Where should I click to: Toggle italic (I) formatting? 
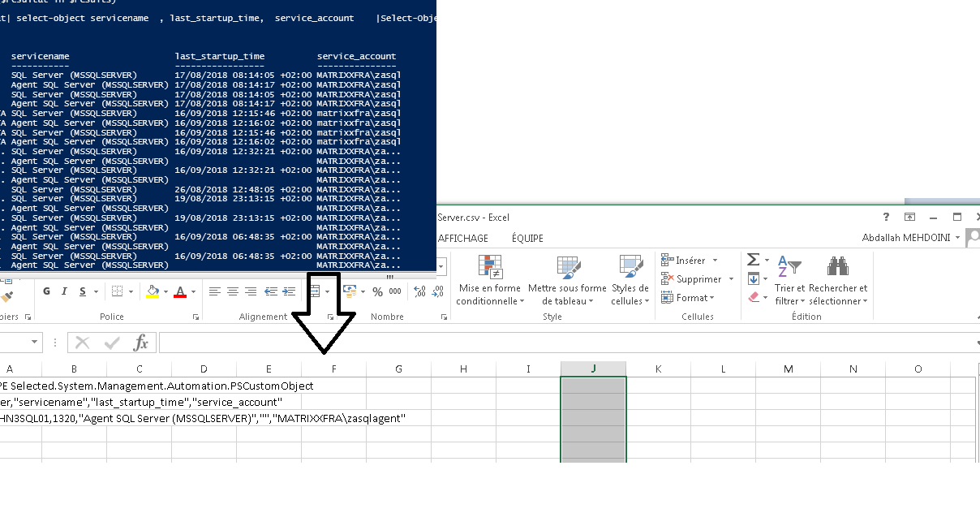point(63,292)
